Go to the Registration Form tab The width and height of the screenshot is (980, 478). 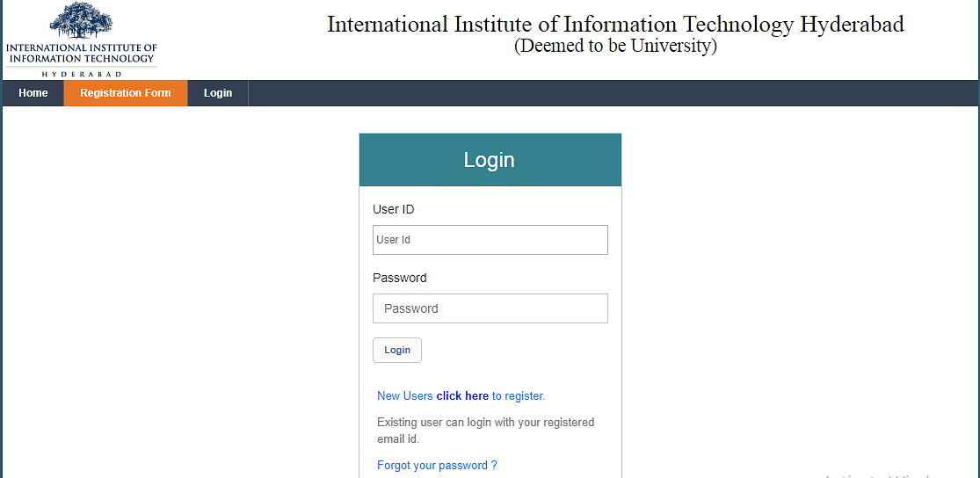coord(126,93)
